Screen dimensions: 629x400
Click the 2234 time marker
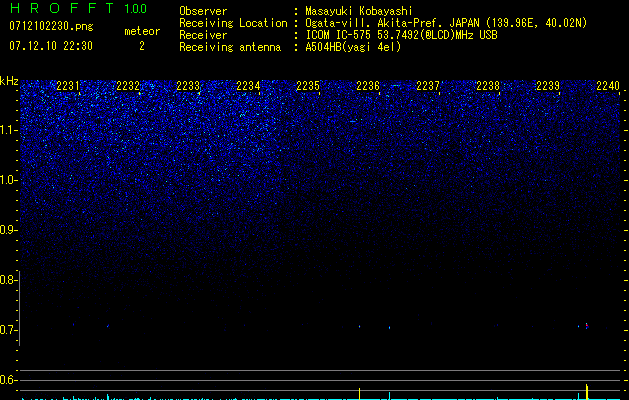248,86
